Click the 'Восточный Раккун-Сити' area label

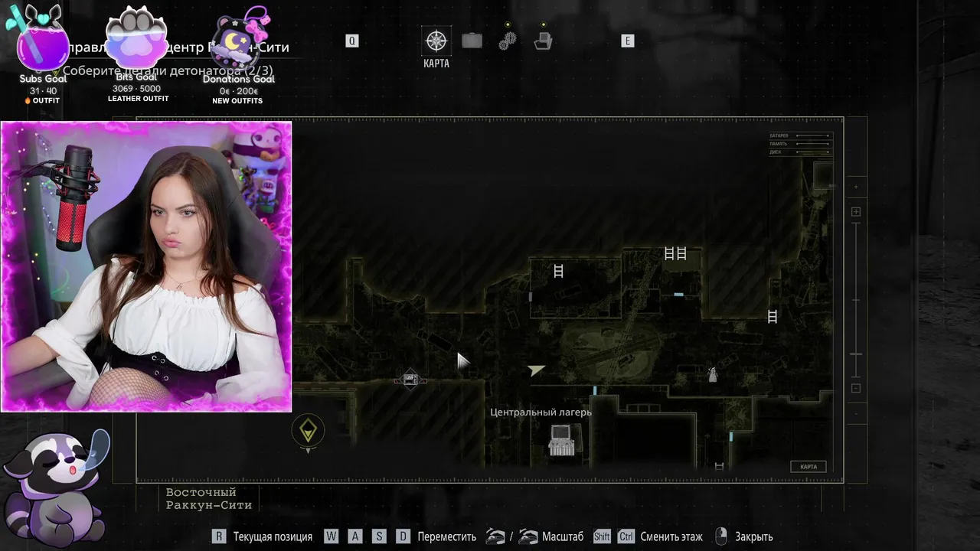point(208,498)
